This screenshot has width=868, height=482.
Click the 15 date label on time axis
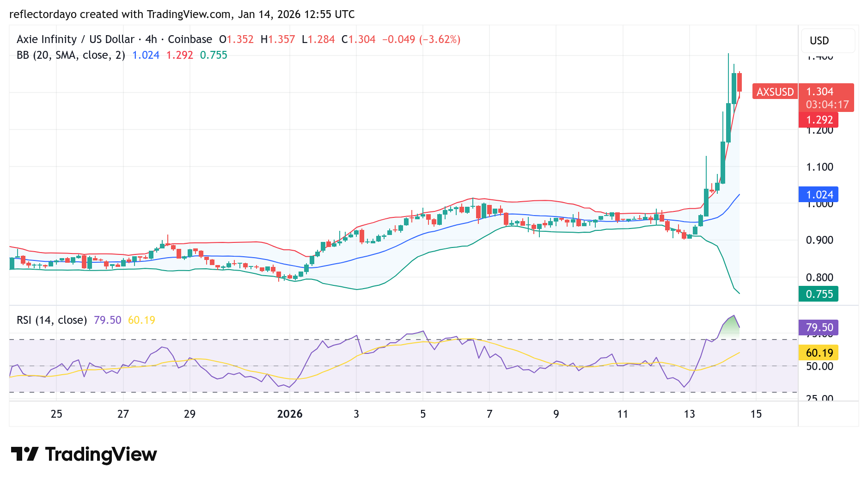(756, 414)
